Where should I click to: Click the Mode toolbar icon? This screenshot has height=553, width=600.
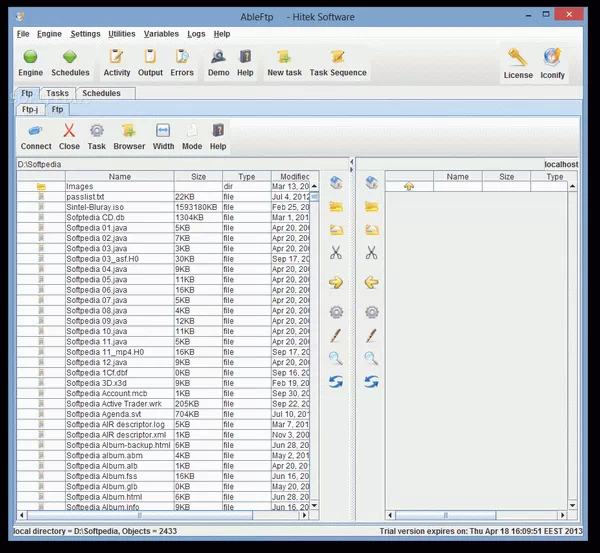pos(192,131)
